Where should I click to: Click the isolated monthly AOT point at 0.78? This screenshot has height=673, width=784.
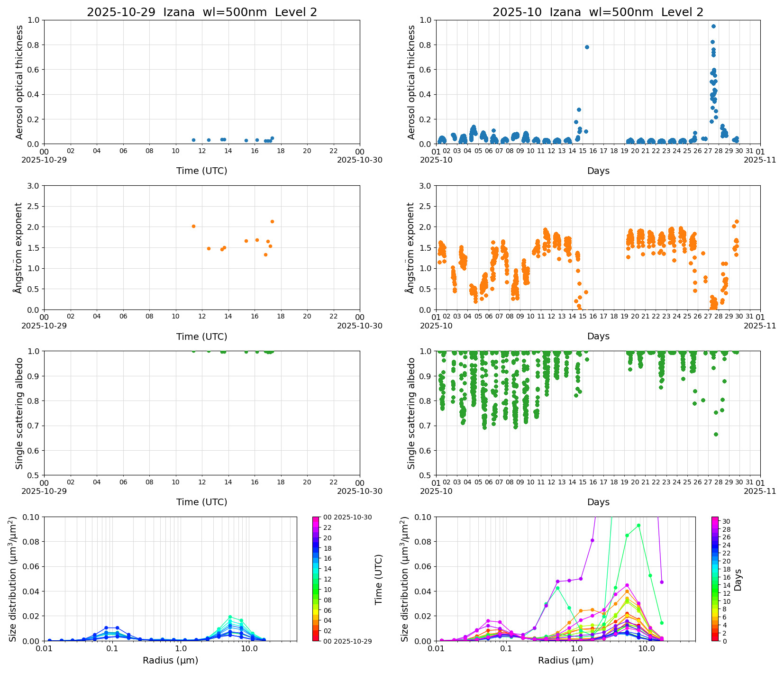coord(587,47)
